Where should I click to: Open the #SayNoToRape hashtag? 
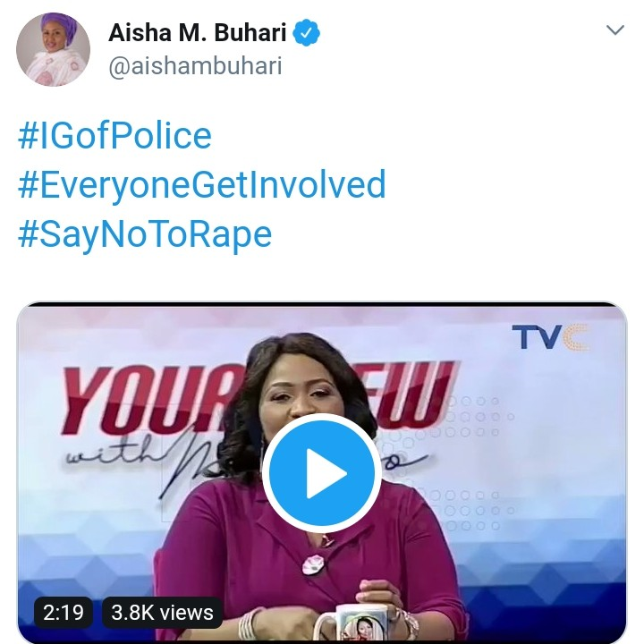tap(144, 233)
